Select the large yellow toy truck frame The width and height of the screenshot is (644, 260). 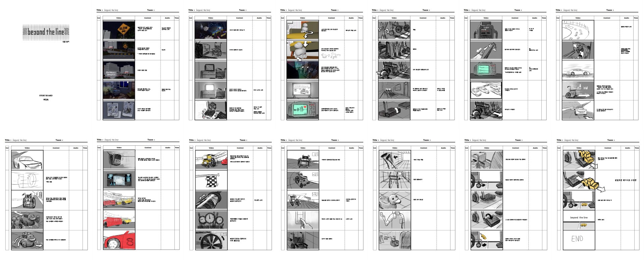[578, 180]
